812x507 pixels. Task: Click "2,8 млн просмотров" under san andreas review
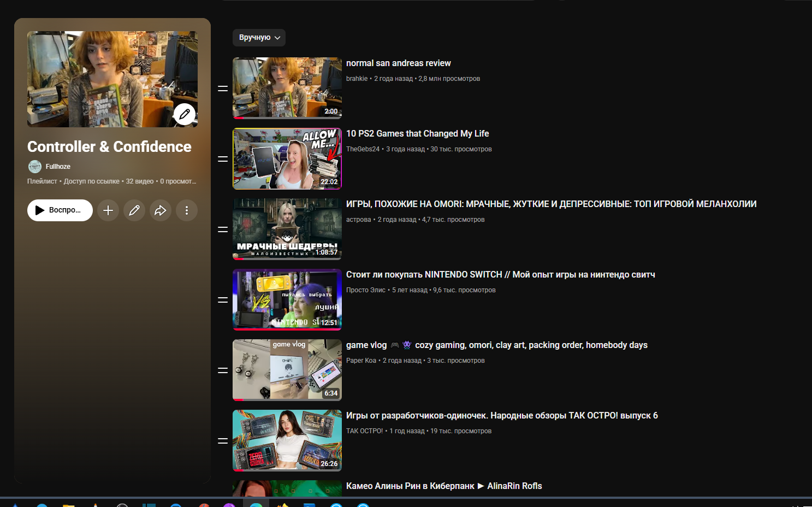pos(449,79)
